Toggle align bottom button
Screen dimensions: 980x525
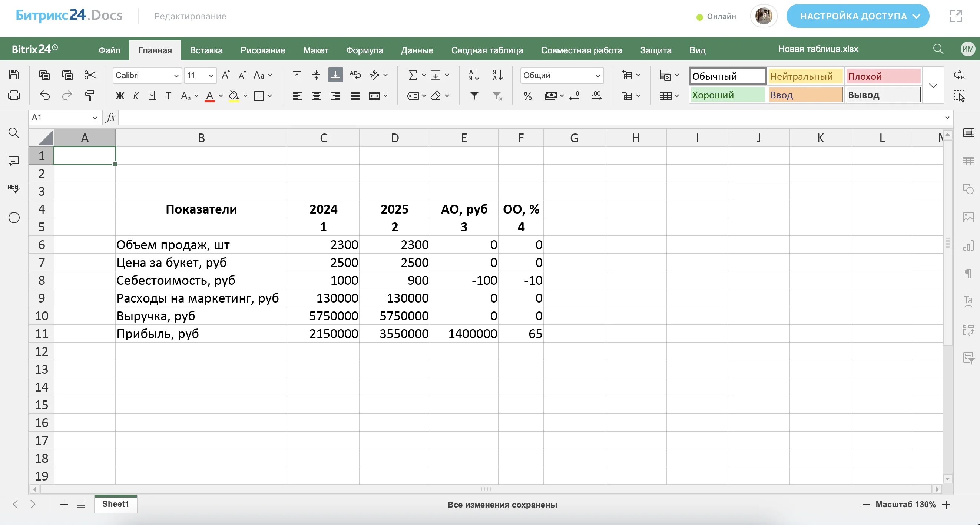click(x=335, y=75)
